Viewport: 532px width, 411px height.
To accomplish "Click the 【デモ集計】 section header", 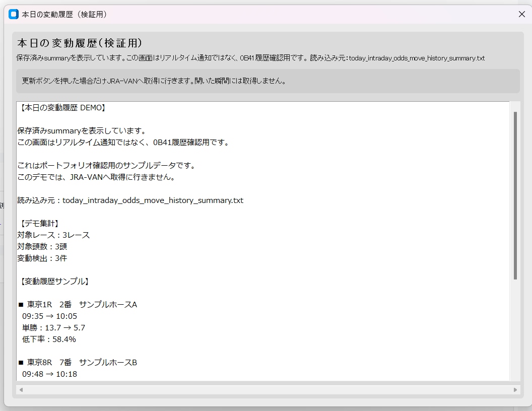I will pyautogui.click(x=39, y=224).
